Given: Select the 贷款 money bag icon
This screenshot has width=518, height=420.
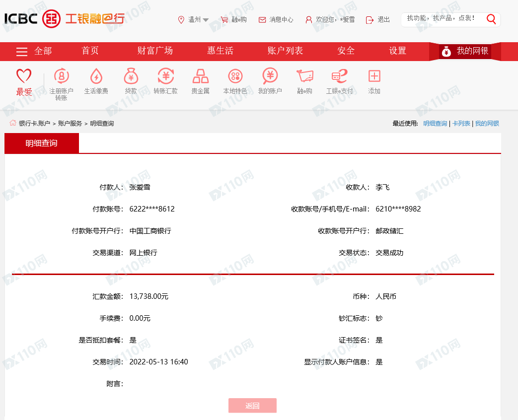Looking at the screenshot, I should (x=131, y=76).
